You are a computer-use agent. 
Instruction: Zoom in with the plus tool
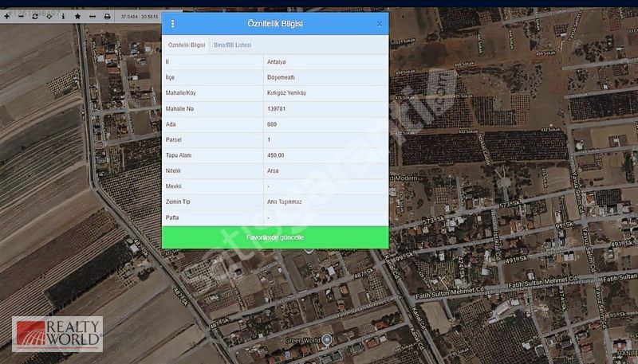6,16
